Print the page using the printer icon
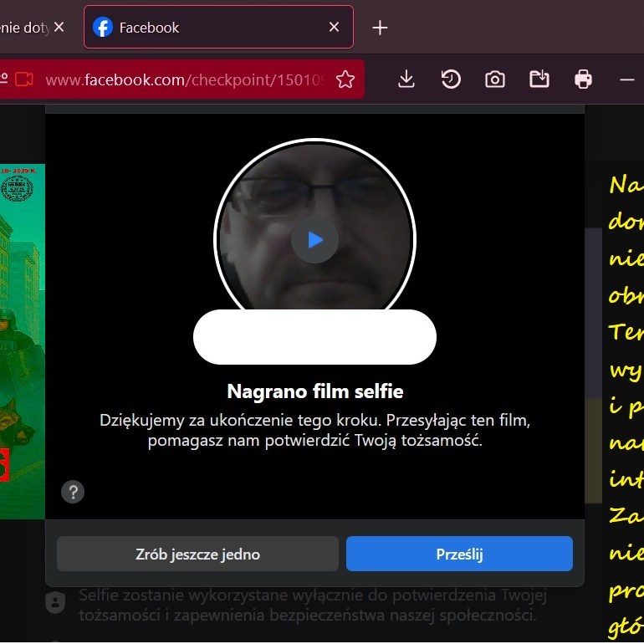This screenshot has width=644, height=644. [583, 79]
